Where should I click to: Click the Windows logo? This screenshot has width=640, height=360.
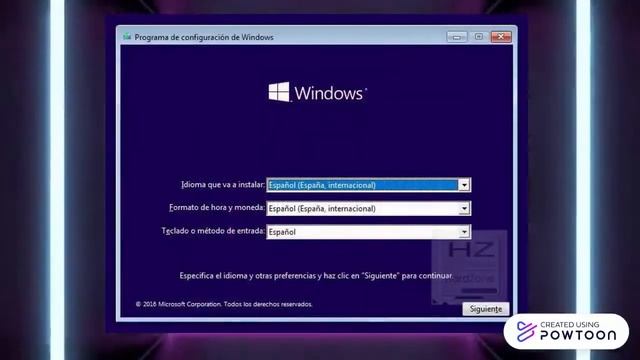pyautogui.click(x=318, y=93)
